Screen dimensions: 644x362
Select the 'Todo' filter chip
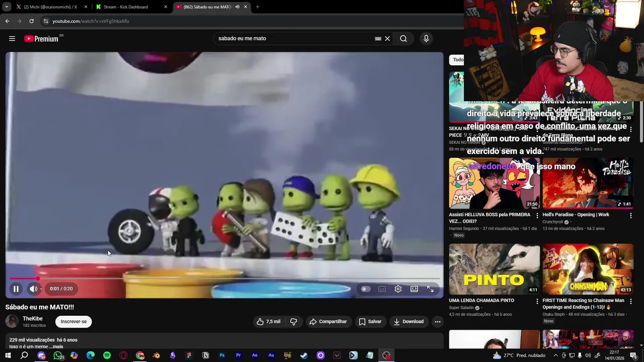click(457, 59)
